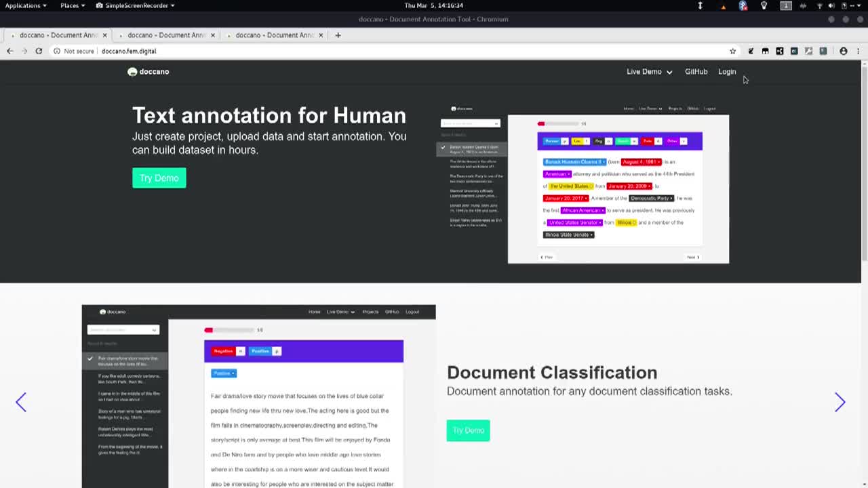The width and height of the screenshot is (868, 488).
Task: Click Try Demo under Document Classification
Action: click(468, 430)
